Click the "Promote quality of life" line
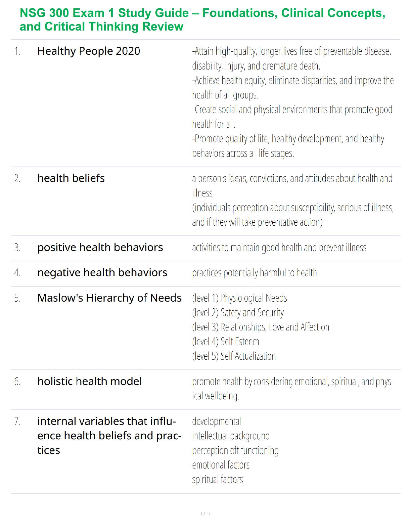Image resolution: width=411 pixels, height=532 pixels. (288, 139)
